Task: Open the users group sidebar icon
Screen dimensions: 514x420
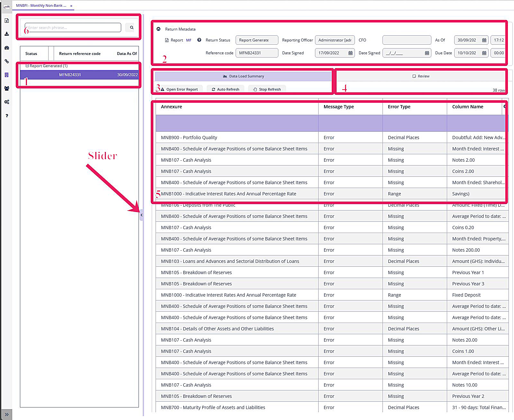Action: coord(6,88)
